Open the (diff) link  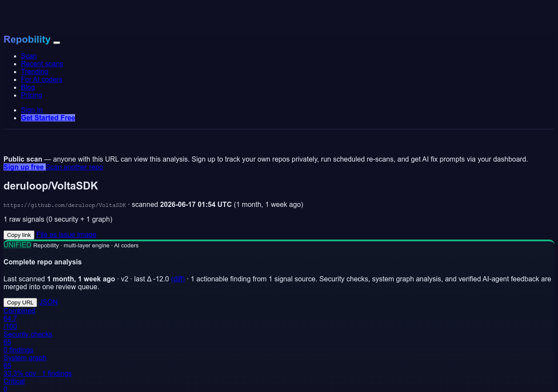178,279
